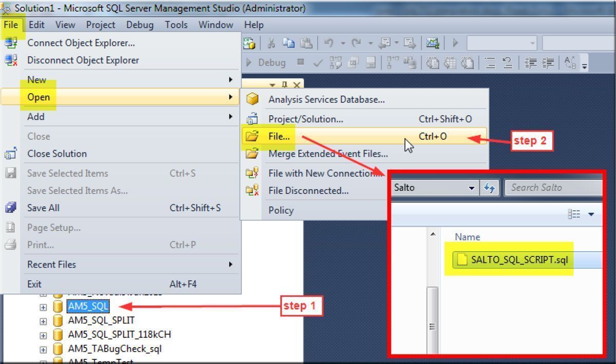
Task: Click the Parse checkmark icon
Action: pos(318,63)
